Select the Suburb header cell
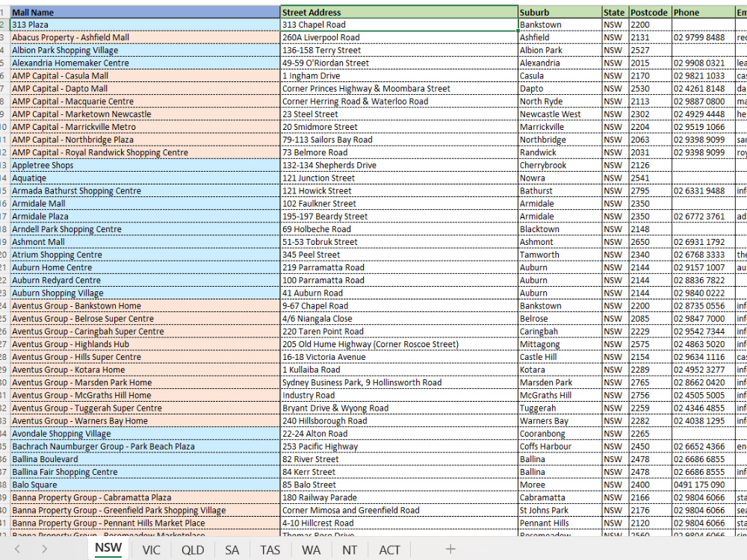The height and width of the screenshot is (560, 747). [560, 12]
